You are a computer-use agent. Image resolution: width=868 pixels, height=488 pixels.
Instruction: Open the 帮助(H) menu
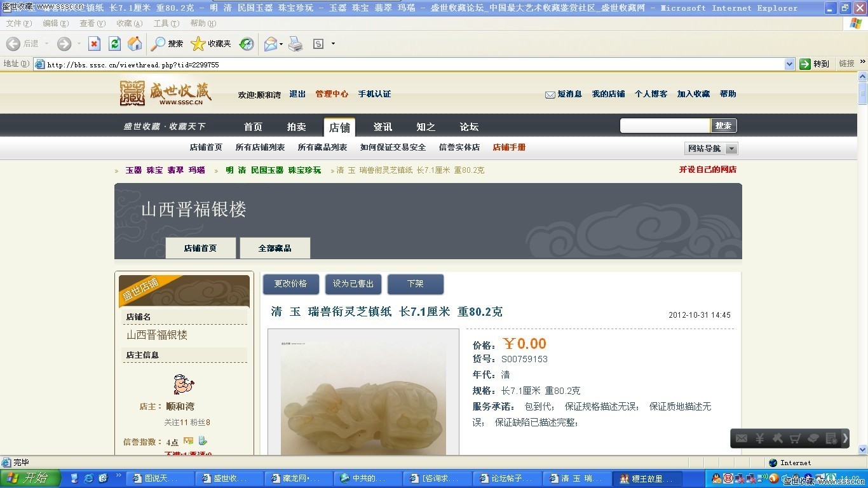(203, 24)
